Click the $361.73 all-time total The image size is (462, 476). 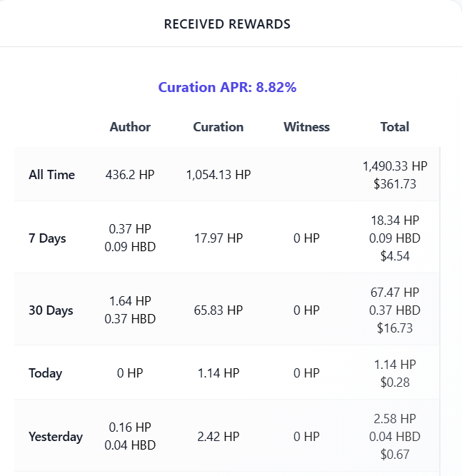coord(394,183)
